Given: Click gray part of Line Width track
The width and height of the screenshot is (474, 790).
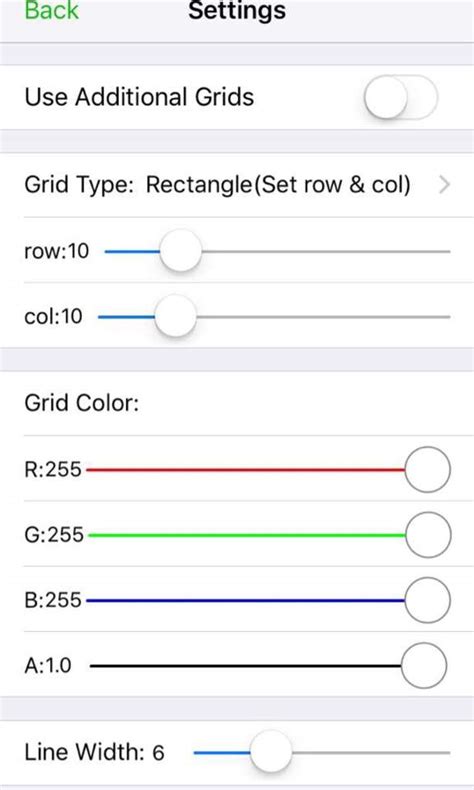Looking at the screenshot, I should [x=371, y=753].
